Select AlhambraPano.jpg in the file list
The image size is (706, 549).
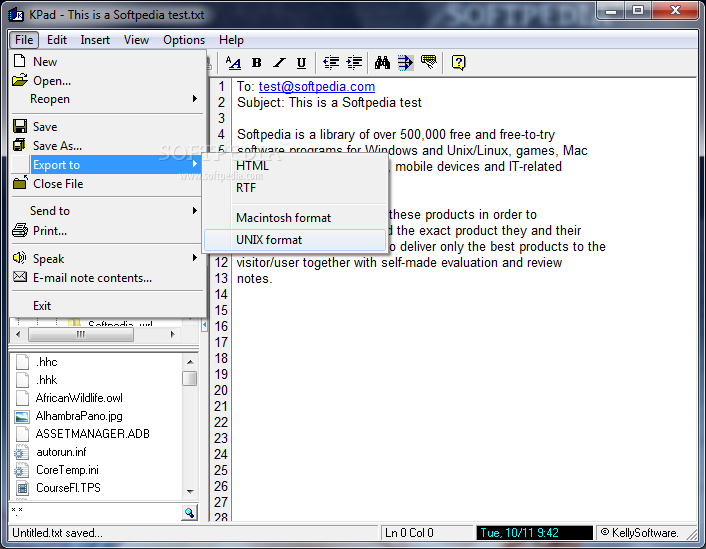point(79,416)
